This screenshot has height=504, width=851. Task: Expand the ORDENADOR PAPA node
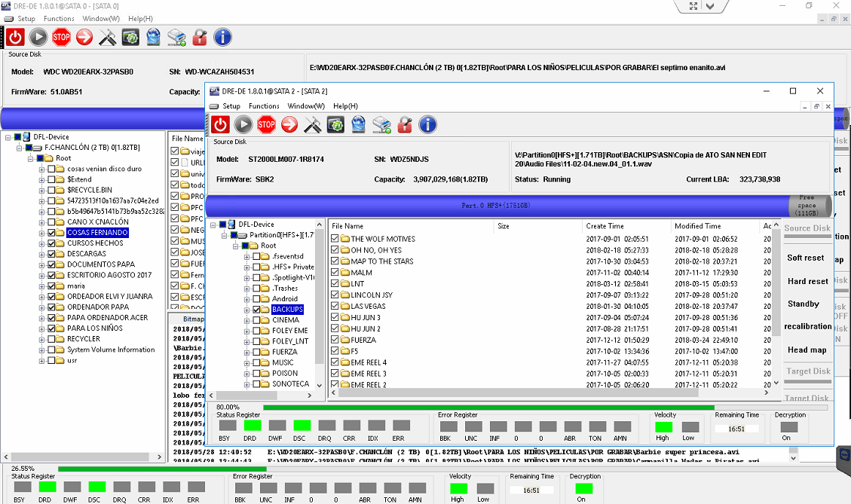pos(41,307)
